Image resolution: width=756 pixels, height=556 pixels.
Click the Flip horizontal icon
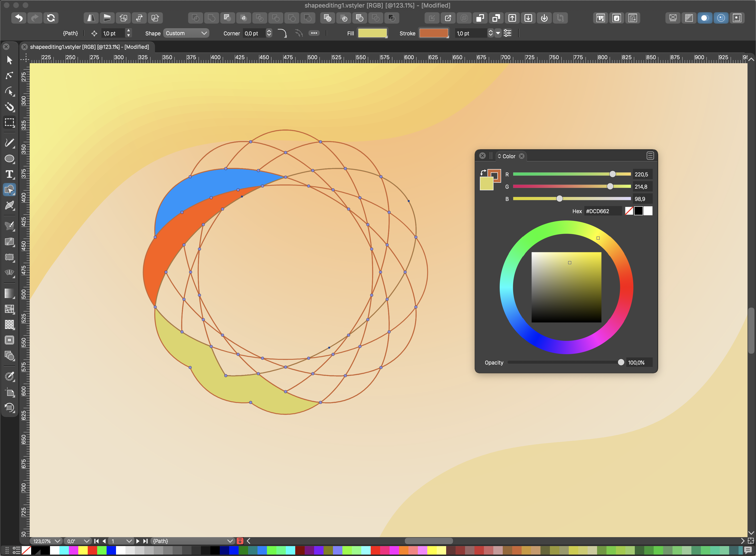pyautogui.click(x=91, y=18)
